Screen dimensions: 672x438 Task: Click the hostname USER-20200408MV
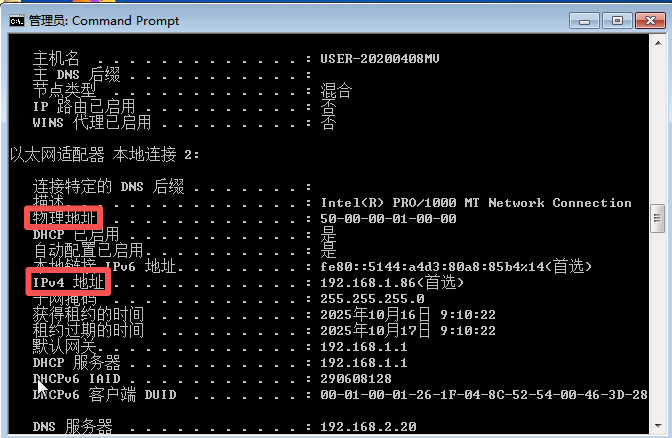coord(380,58)
